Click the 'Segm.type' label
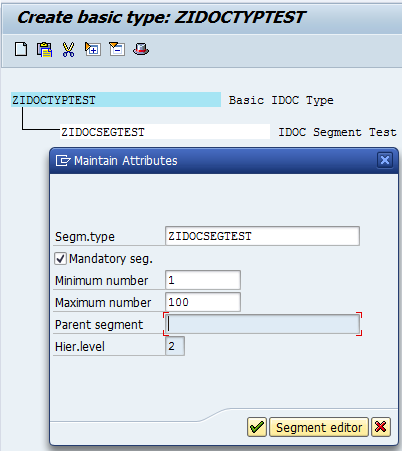402x451 pixels. pyautogui.click(x=85, y=237)
